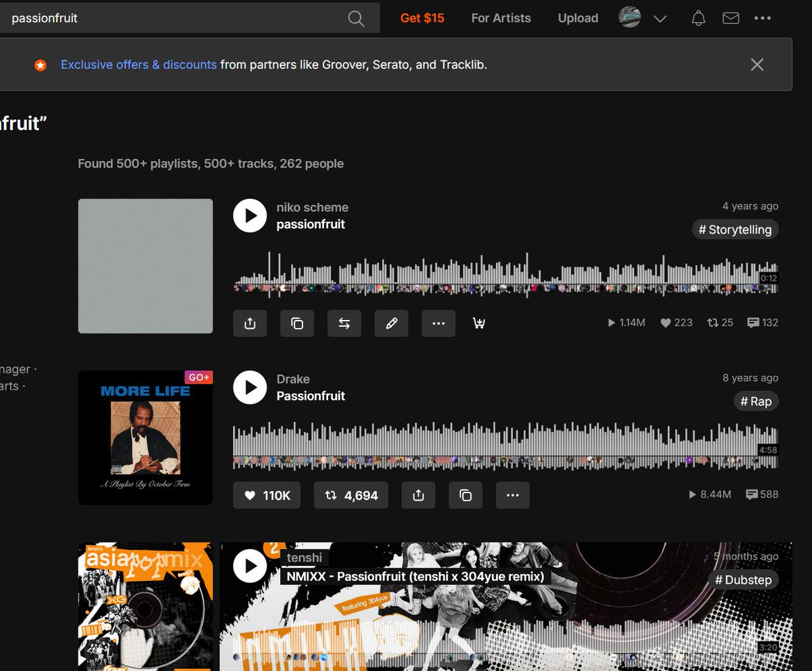Image resolution: width=812 pixels, height=671 pixels.
Task: Seek in NMIXX remix waveform
Action: [505, 645]
